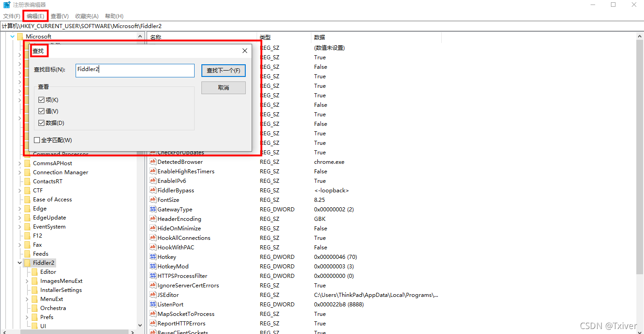Select the 0x000022b8 (8888) data value
The image size is (644, 334).
point(339,304)
